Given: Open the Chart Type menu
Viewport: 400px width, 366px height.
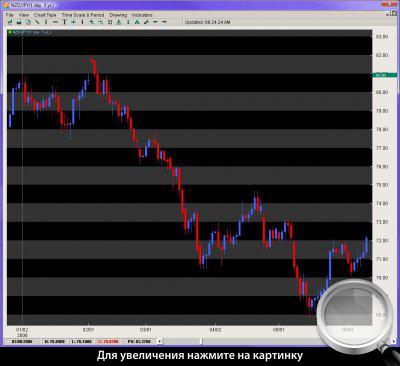Looking at the screenshot, I should pos(45,15).
